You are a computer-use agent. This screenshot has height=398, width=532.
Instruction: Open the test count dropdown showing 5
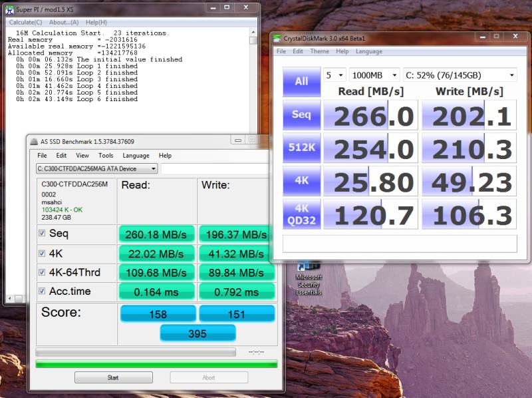click(335, 75)
